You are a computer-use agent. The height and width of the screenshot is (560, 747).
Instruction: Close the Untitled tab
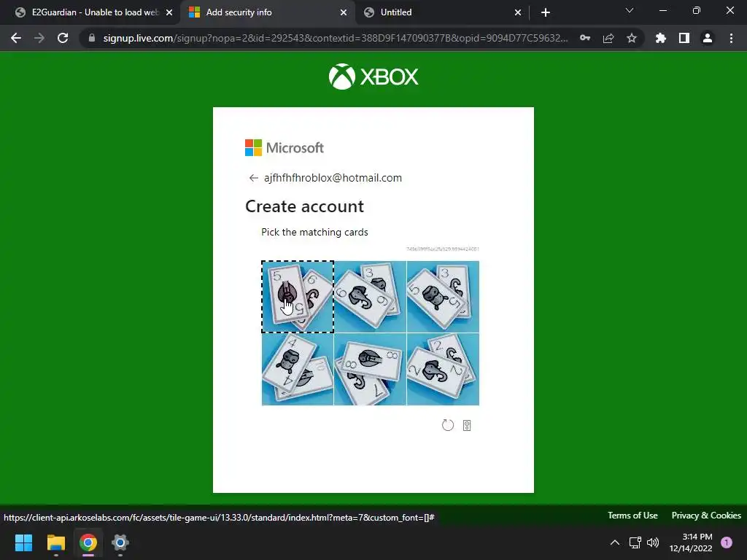(518, 12)
